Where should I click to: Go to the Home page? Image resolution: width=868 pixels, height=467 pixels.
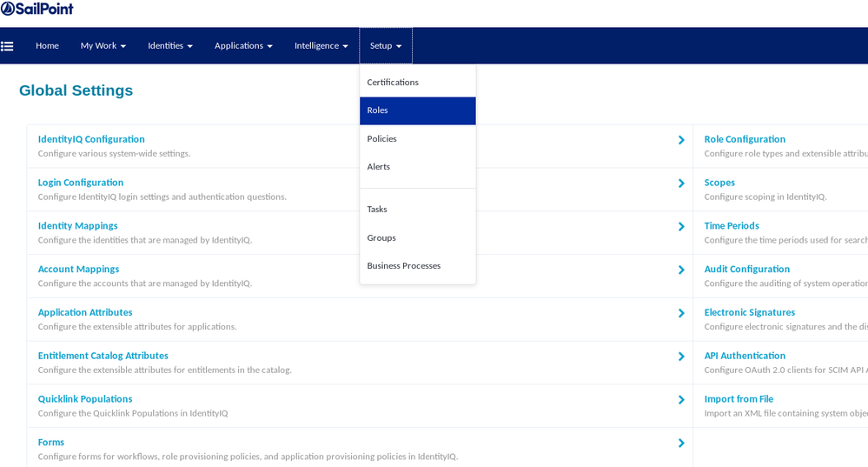[x=47, y=46]
